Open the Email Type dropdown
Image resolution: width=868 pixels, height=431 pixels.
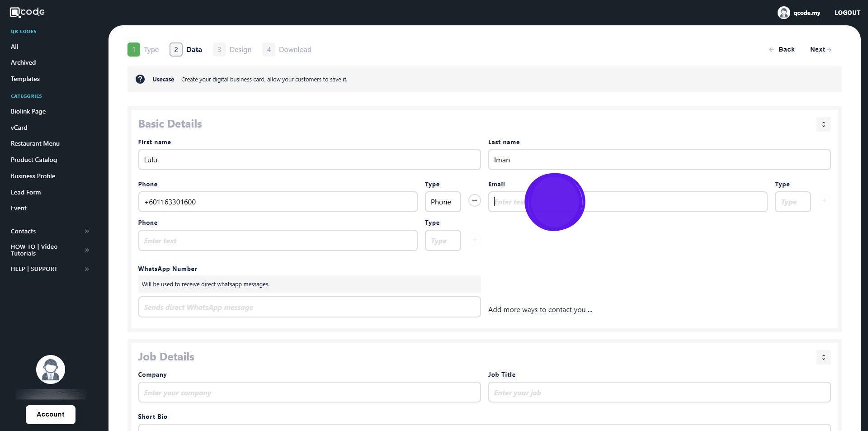[793, 202]
